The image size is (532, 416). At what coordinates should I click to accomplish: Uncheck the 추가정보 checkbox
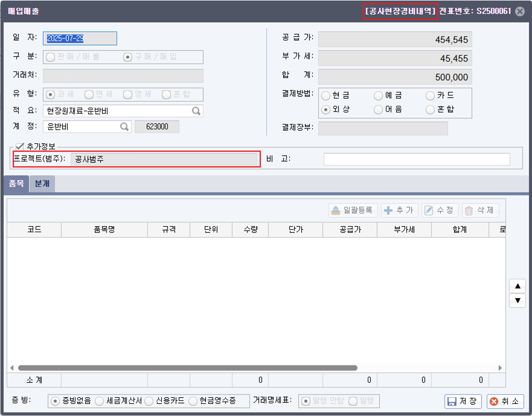click(19, 146)
